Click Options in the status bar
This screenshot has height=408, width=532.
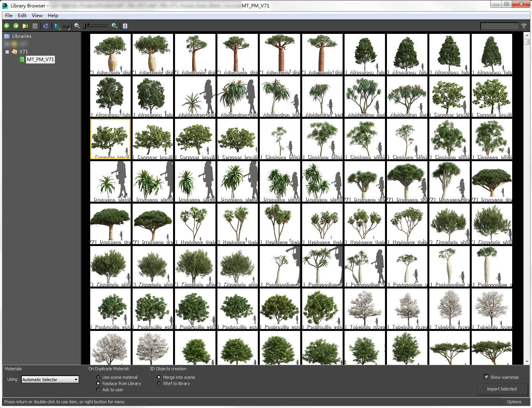[514, 402]
